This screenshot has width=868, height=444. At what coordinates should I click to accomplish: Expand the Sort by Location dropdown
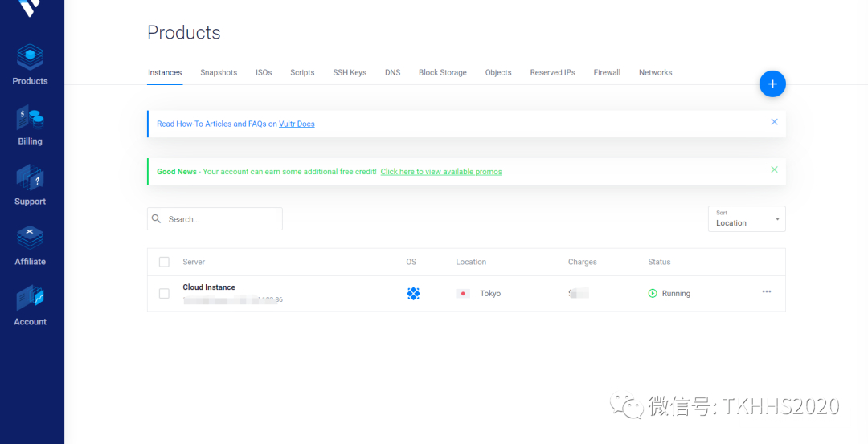point(746,219)
